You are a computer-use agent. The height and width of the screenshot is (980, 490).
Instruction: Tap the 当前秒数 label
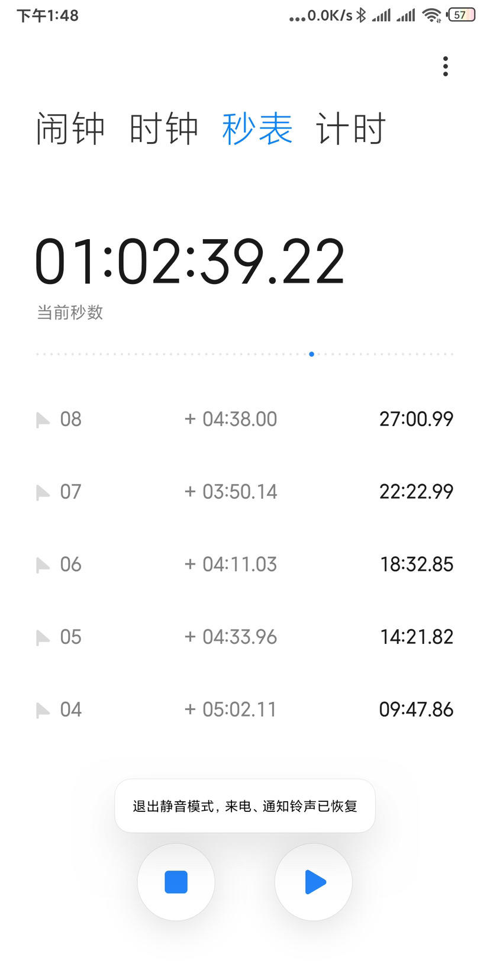[70, 312]
